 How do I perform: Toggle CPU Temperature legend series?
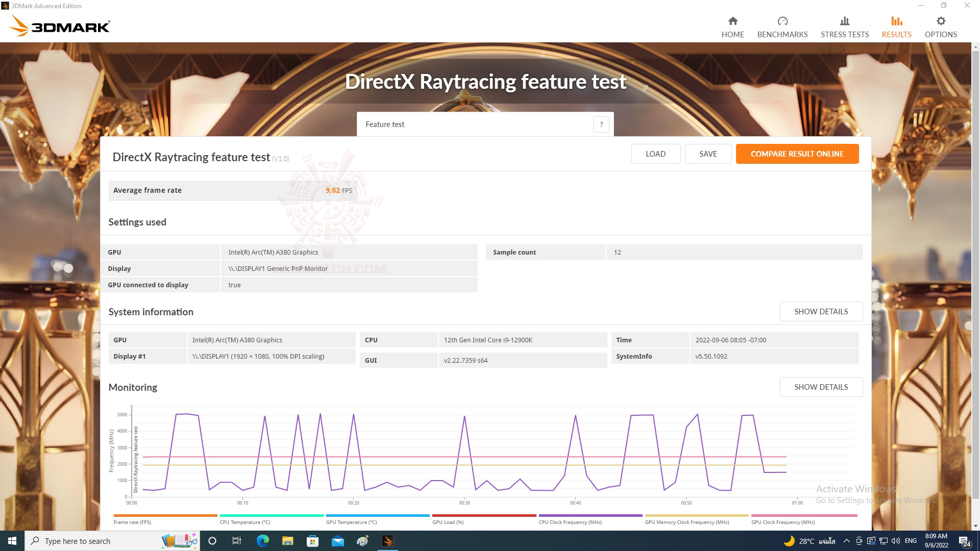(244, 522)
